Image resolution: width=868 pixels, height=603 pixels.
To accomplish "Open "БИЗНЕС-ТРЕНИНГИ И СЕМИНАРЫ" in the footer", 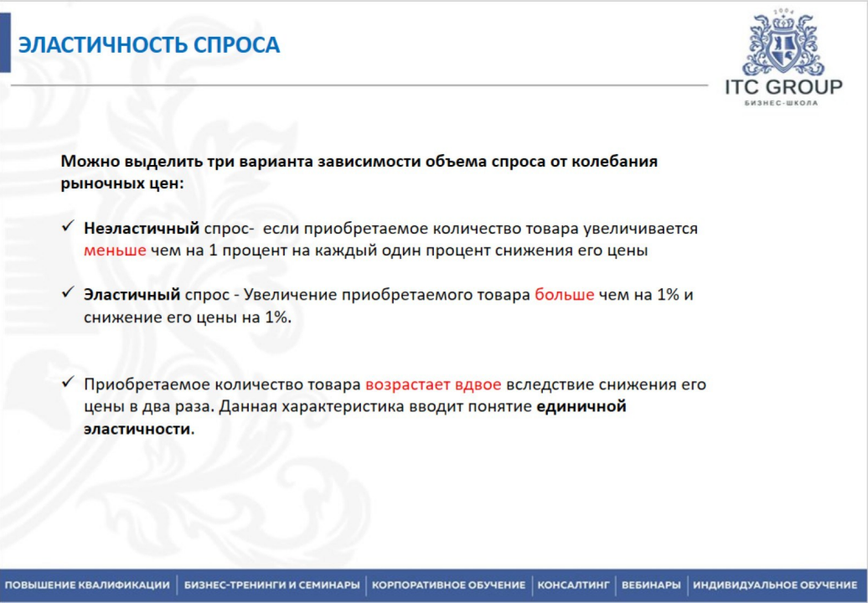I will (x=272, y=585).
